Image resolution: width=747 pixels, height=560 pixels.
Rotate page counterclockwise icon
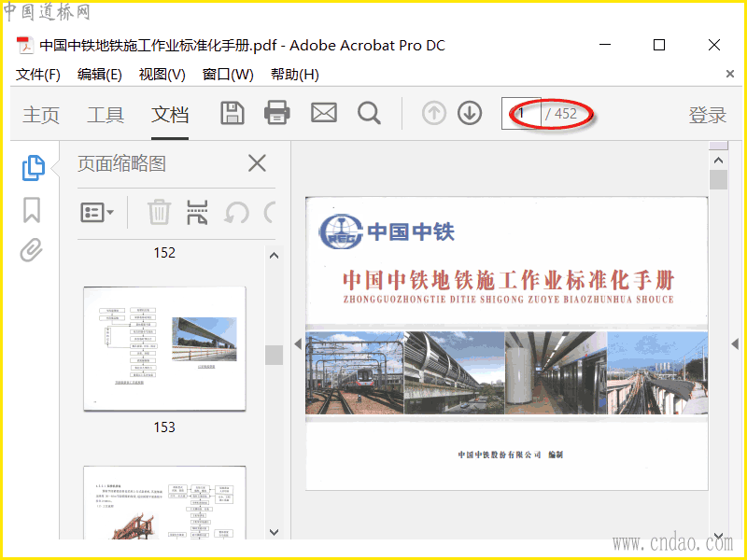pyautogui.click(x=237, y=213)
